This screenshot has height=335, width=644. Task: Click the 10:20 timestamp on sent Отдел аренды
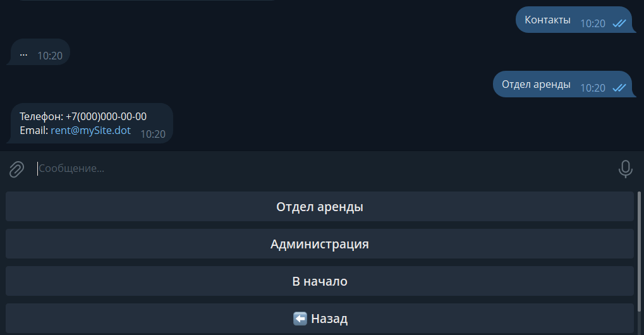[593, 88]
